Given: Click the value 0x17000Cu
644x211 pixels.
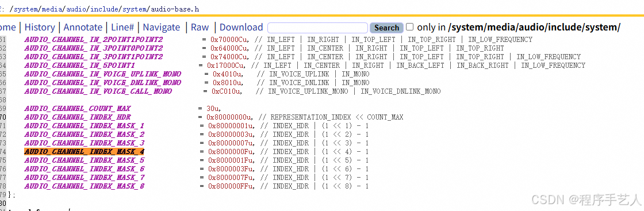Looking at the screenshot, I should click(x=225, y=66).
